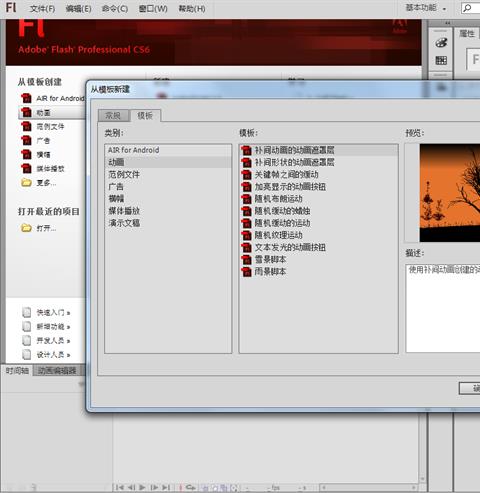Open the 文件(F) menu
The image size is (480, 493).
click(42, 8)
